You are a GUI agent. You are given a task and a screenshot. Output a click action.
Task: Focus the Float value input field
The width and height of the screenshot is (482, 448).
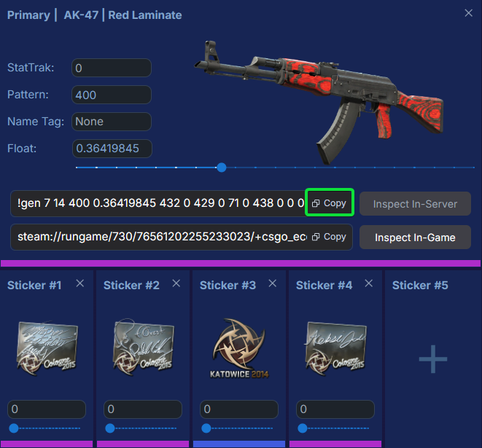[x=112, y=149]
